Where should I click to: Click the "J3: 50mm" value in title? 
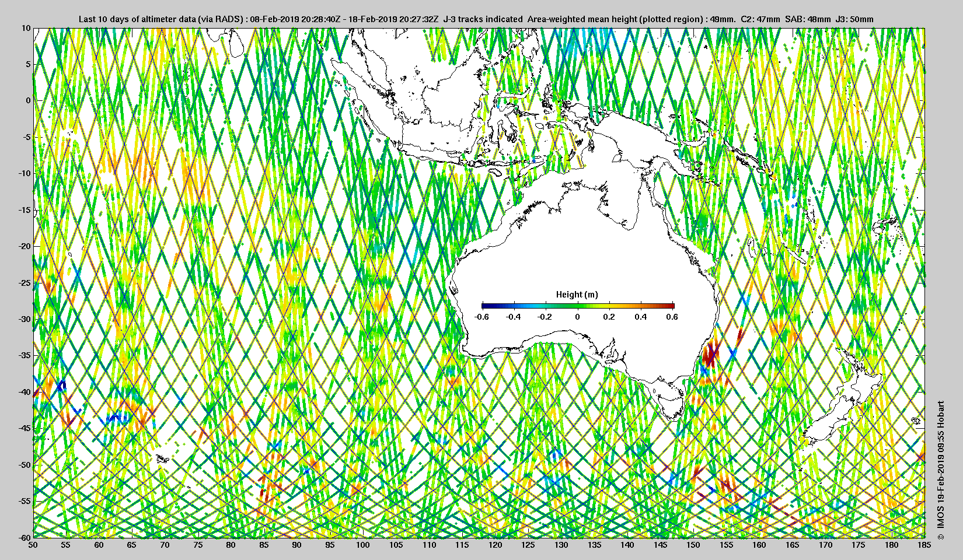pyautogui.click(x=854, y=19)
